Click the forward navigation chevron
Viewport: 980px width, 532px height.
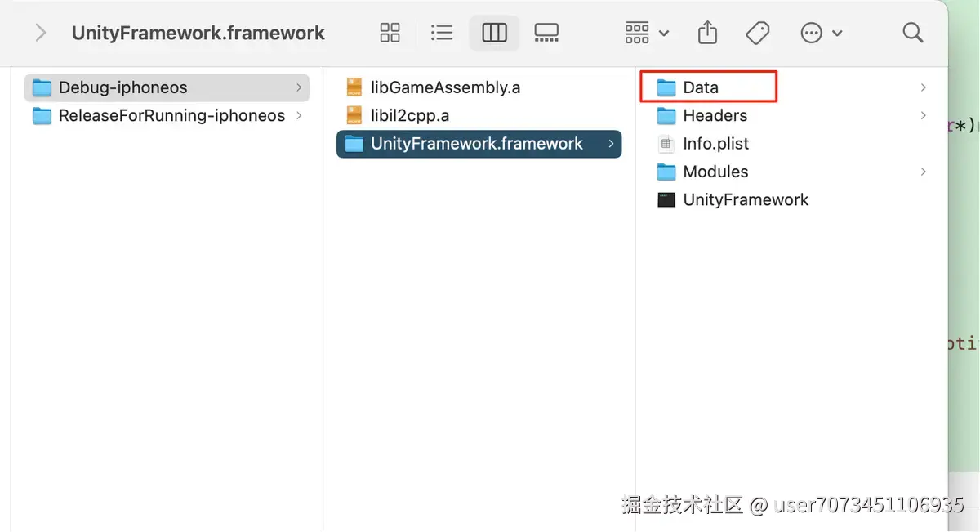pyautogui.click(x=40, y=33)
